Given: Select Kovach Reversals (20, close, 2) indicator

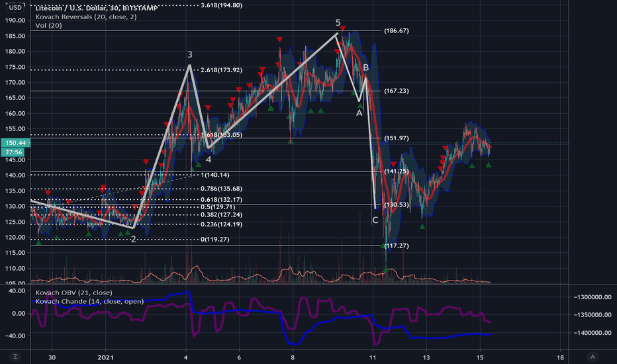Looking at the screenshot, I should [x=86, y=17].
